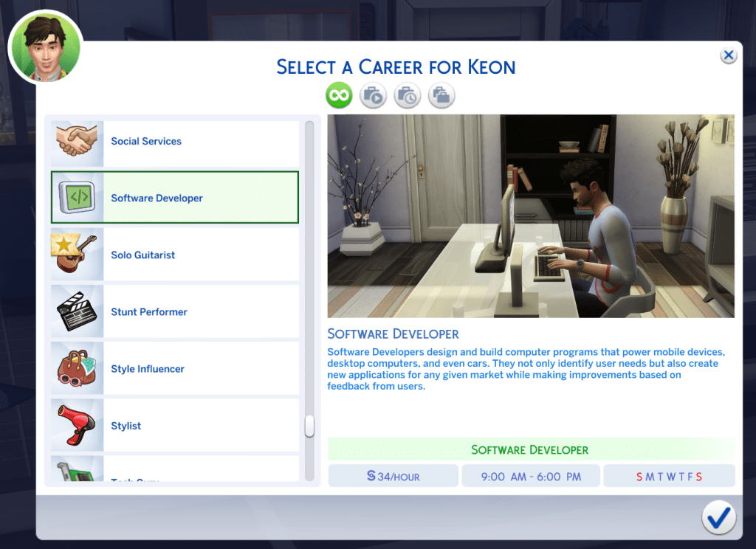Select the briefcase-with-clock part-time careers filter
Screen dimensions: 756x549
point(407,95)
